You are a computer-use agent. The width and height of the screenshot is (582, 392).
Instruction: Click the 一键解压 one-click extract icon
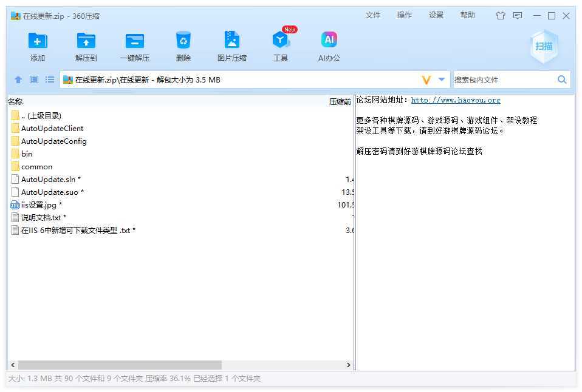[134, 41]
